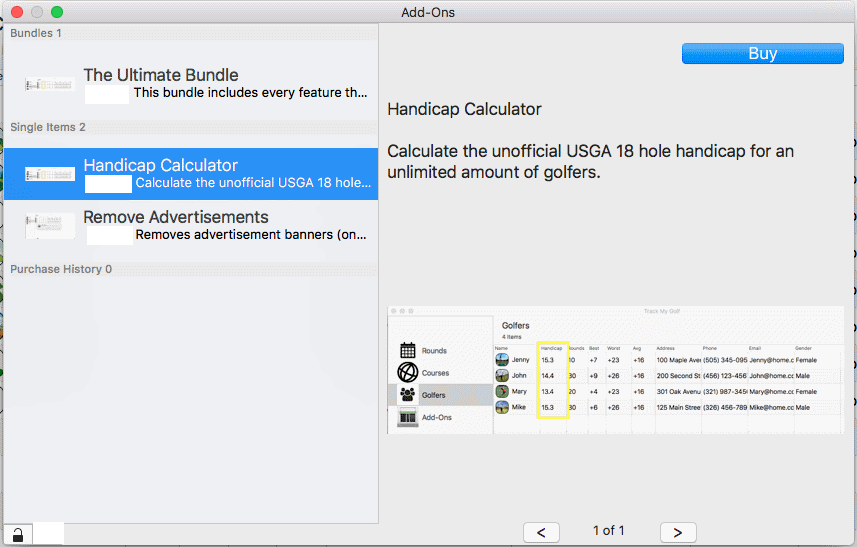Click the Courses globe icon in preview
This screenshot has height=547, width=857.
[408, 372]
